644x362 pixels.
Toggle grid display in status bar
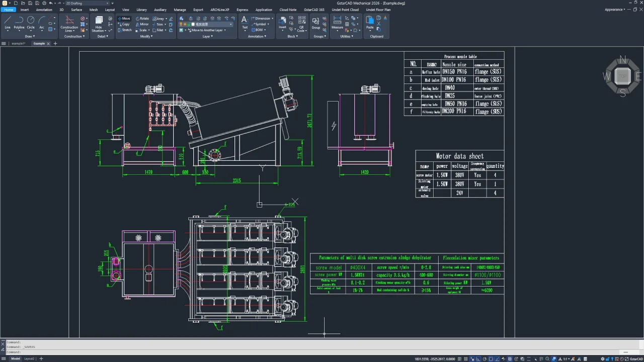(x=466, y=358)
